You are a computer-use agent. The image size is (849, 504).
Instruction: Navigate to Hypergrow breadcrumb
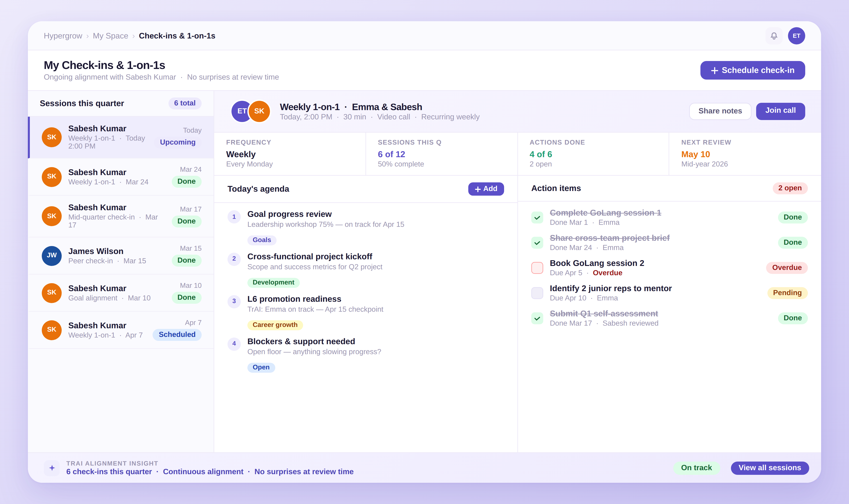[x=63, y=36]
